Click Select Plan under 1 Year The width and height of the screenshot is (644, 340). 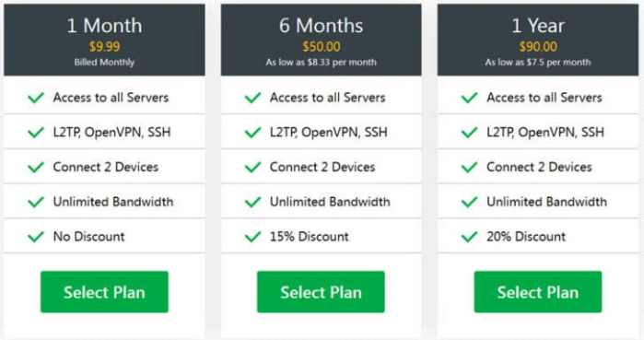(x=538, y=291)
